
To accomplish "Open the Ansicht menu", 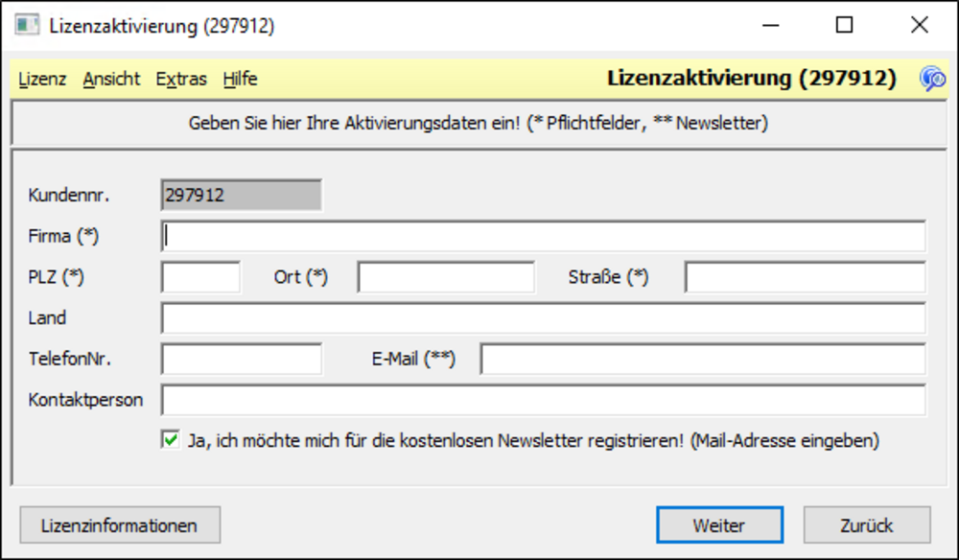I will tap(111, 79).
